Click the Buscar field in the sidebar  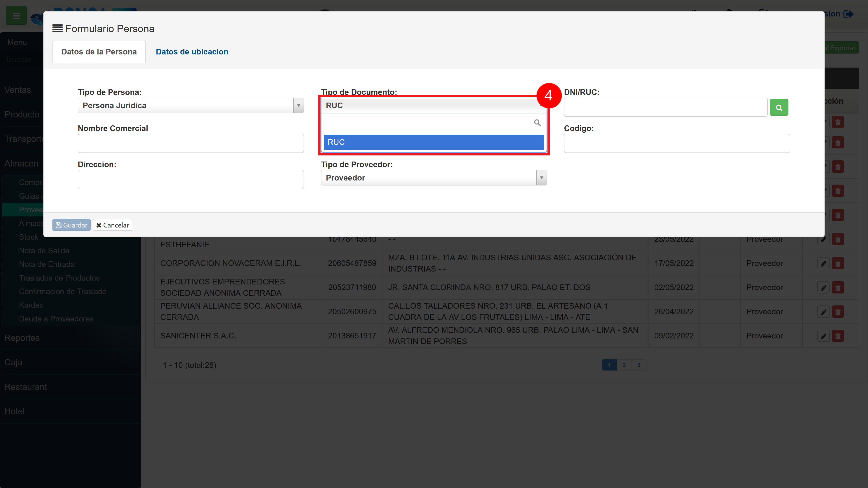click(22, 60)
